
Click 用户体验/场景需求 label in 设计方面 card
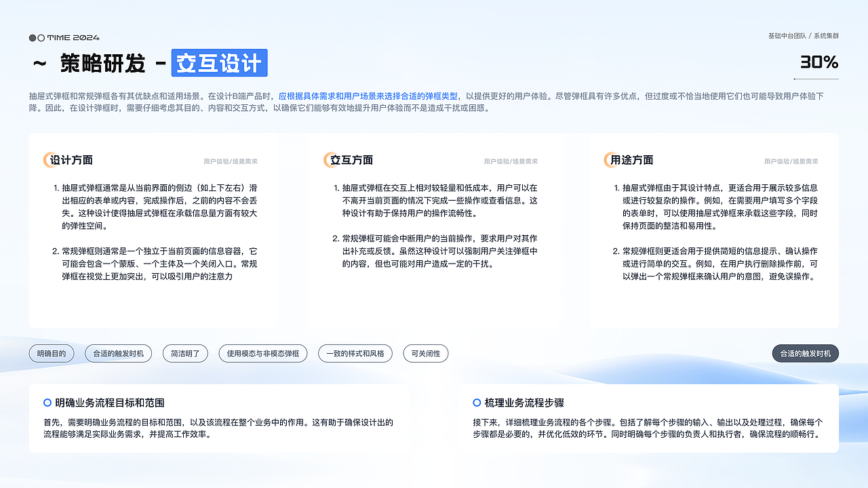[231, 161]
